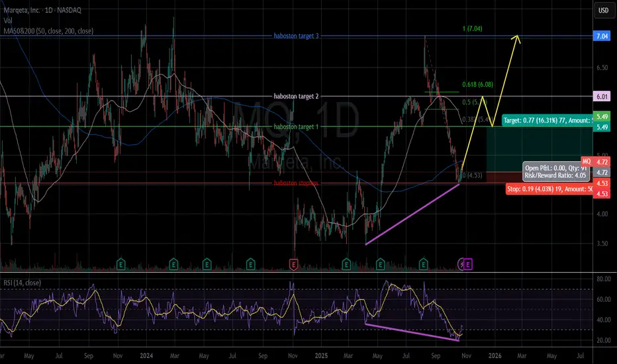
Task: Click the red MQ 4.72 price tag
Action: coord(596,161)
